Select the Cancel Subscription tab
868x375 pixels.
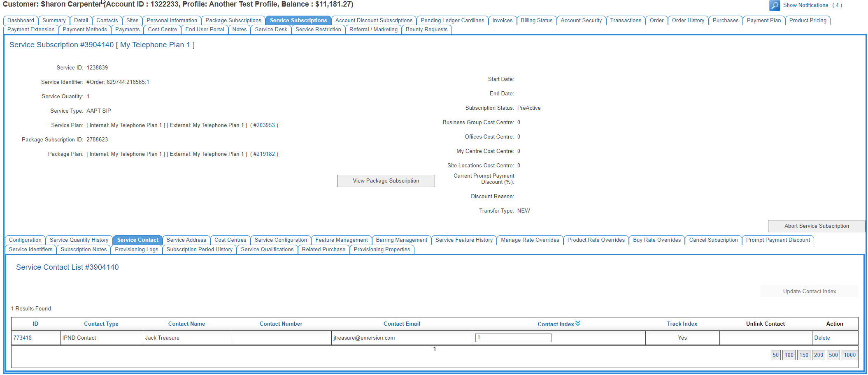pyautogui.click(x=713, y=240)
